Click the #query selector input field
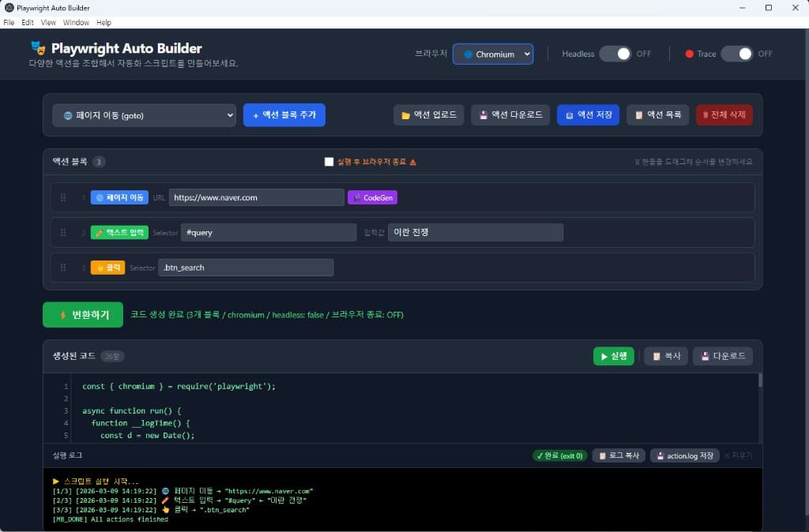The width and height of the screenshot is (809, 532). 269,233
